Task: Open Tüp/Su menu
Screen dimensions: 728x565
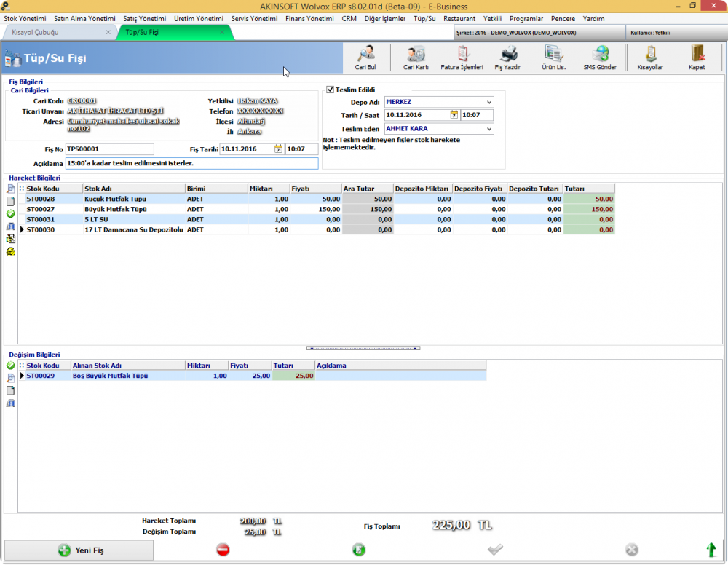Action: coord(424,19)
